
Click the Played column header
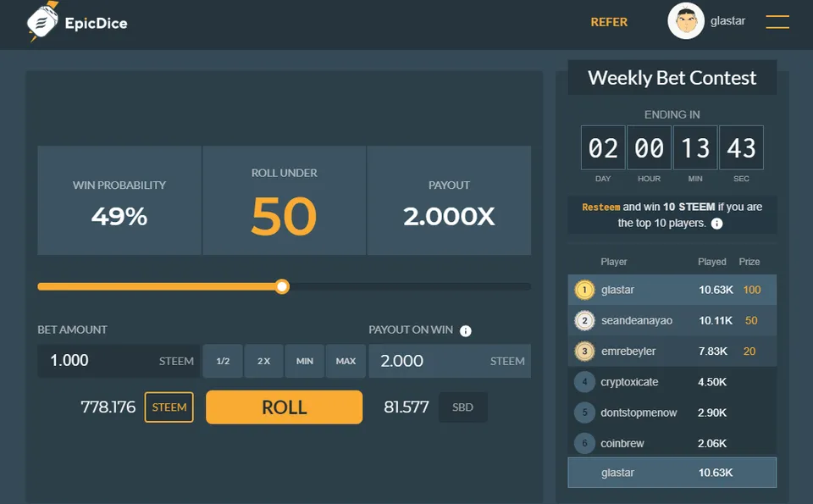712,262
